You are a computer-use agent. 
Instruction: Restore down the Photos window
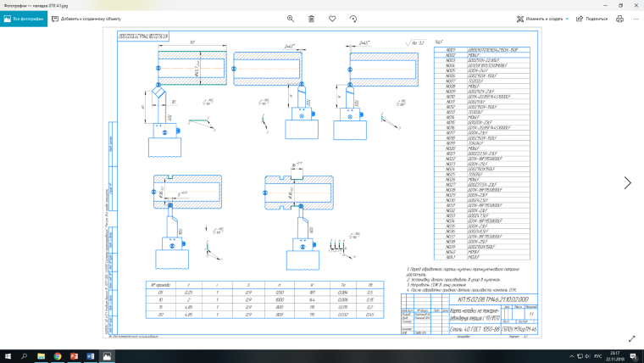point(620,5)
